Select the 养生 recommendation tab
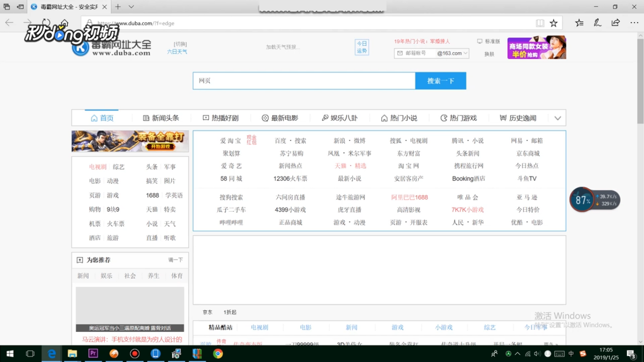This screenshot has height=362, width=644. click(x=154, y=276)
